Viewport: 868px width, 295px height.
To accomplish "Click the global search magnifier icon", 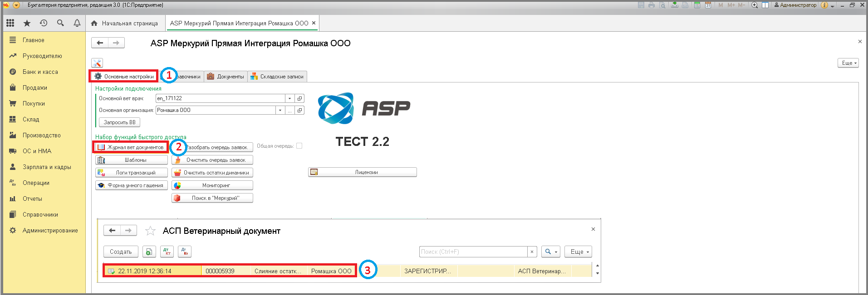I will point(60,23).
